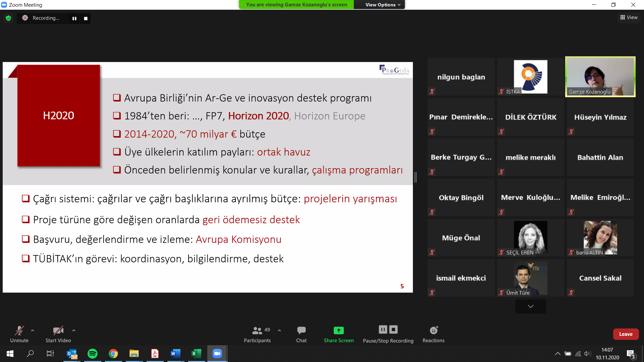Select Bahattin Alan participant tile
Viewport: 644px width, 362px height.
(x=600, y=157)
